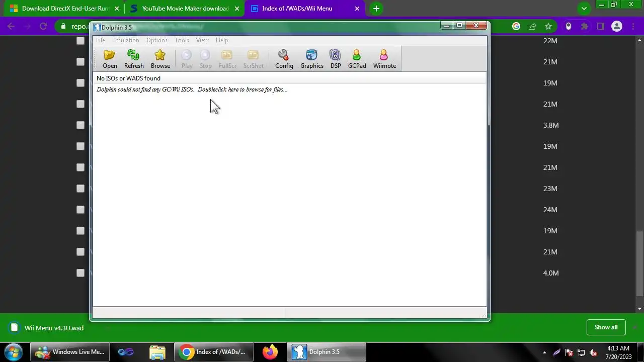Check the checkbox in the 23M row
Image resolution: width=644 pixels, height=362 pixels.
(80, 189)
